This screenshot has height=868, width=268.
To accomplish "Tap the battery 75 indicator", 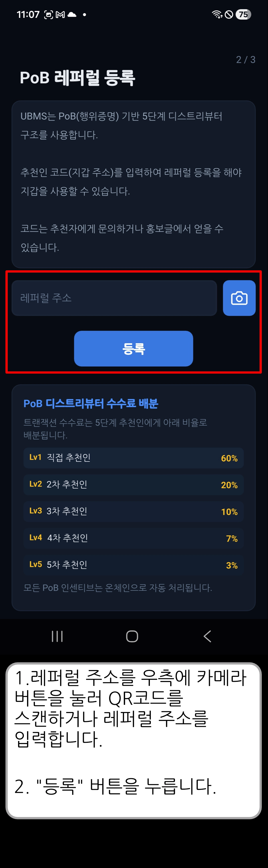I will [x=243, y=14].
